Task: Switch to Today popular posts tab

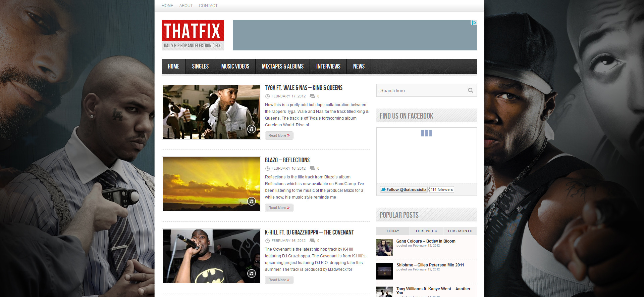Action: coord(393,231)
